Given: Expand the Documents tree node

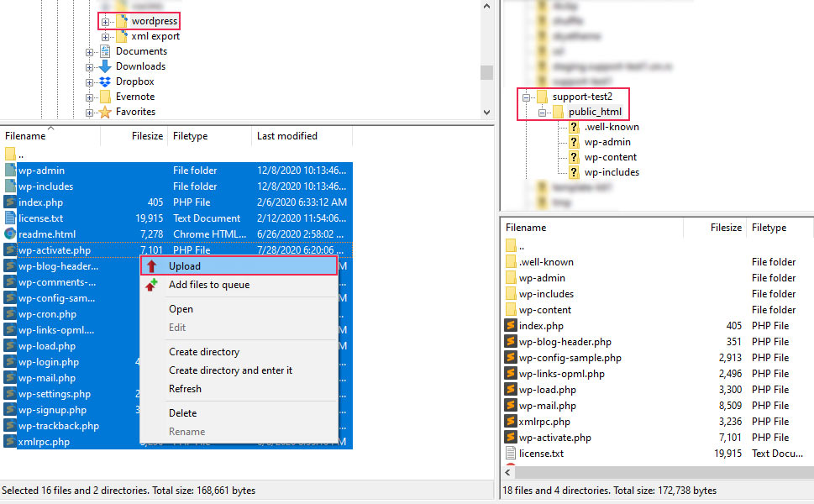Looking at the screenshot, I should [x=89, y=52].
